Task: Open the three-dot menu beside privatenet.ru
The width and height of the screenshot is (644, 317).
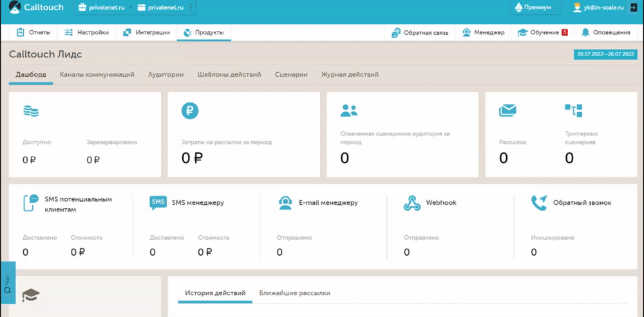Action: click(190, 7)
